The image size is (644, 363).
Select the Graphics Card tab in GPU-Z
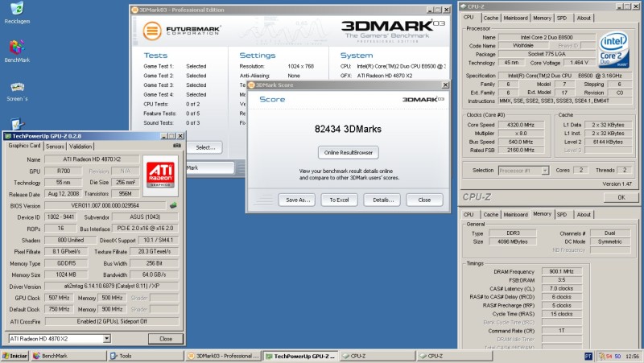point(24,146)
